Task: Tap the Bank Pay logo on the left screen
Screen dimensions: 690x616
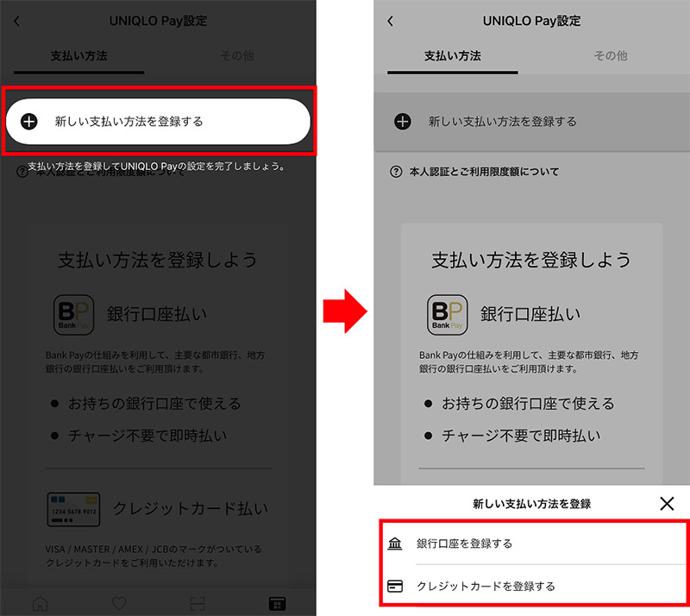Action: tap(73, 314)
